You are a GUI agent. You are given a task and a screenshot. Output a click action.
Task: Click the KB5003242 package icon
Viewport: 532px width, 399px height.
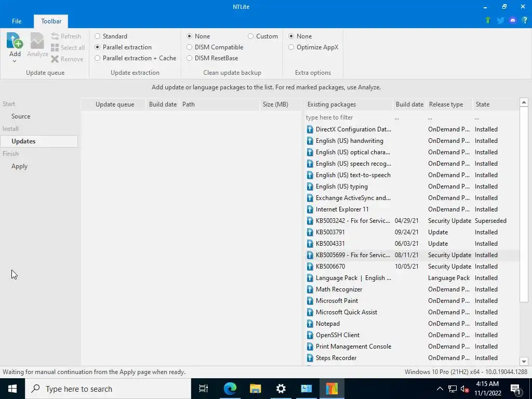[x=310, y=221]
